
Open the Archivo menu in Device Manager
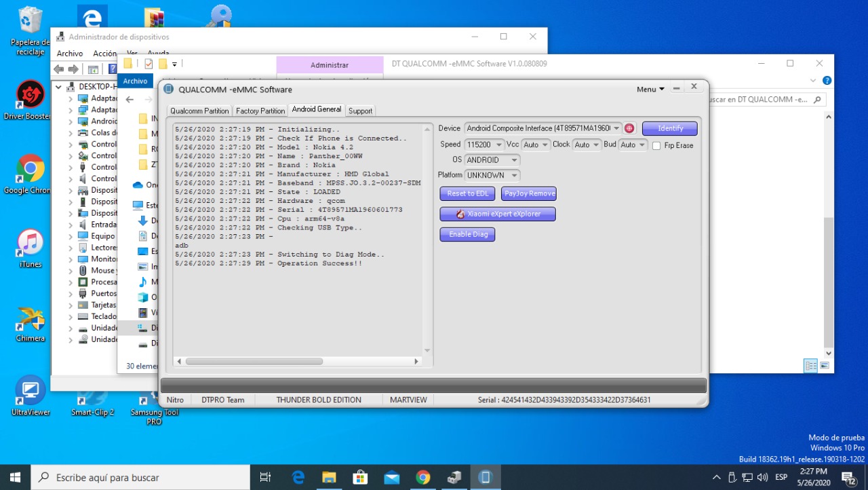(x=70, y=54)
